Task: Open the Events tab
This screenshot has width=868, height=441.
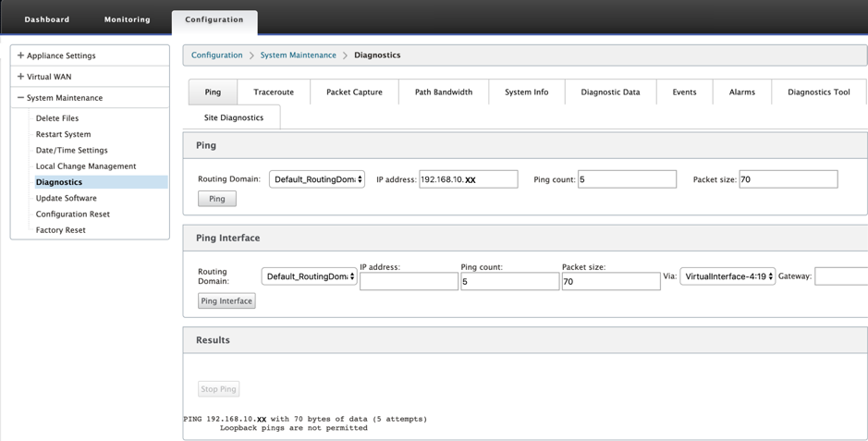Action: (684, 92)
